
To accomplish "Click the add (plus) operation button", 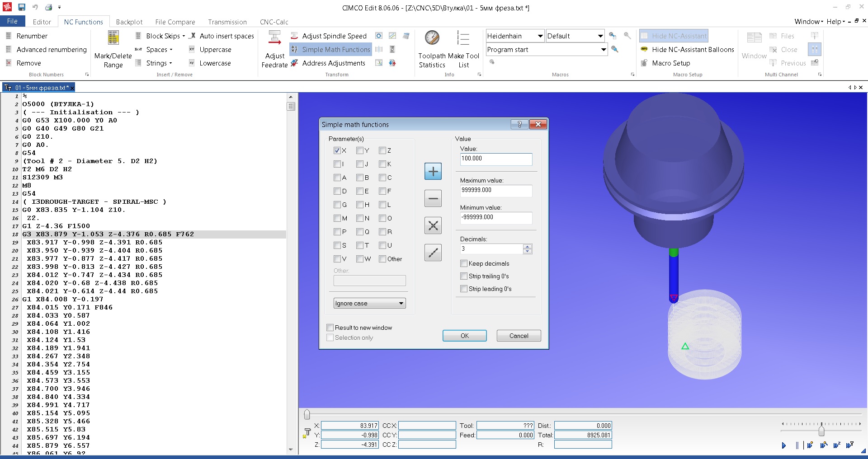I will tap(433, 171).
